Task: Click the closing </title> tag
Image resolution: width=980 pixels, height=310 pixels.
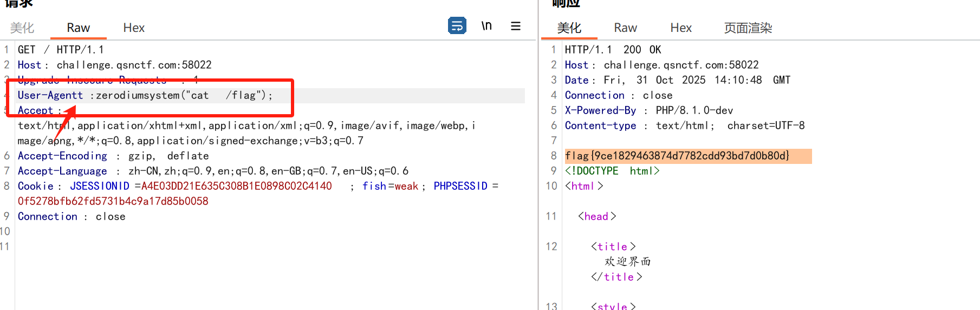Action: [616, 277]
